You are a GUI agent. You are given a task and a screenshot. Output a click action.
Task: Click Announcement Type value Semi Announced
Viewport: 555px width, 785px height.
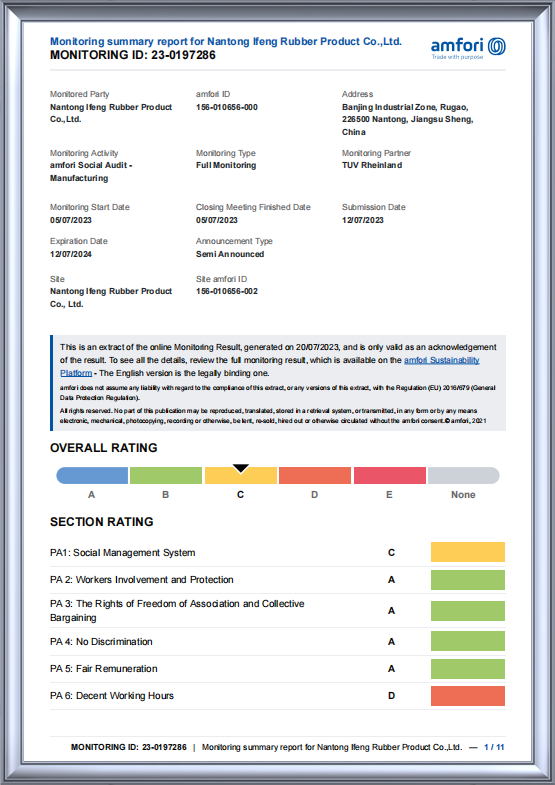pyautogui.click(x=230, y=254)
